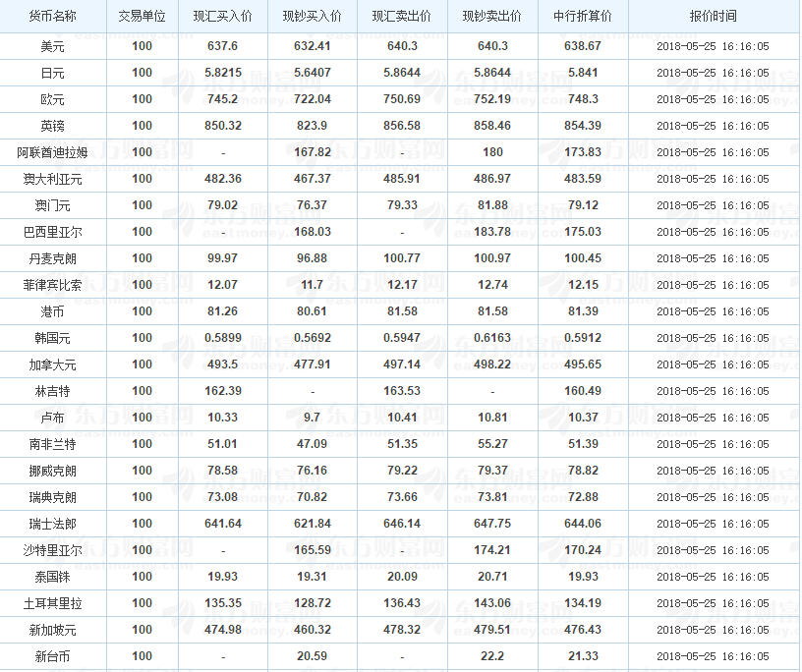Select the 瑞典克朗 currency name

(x=53, y=497)
